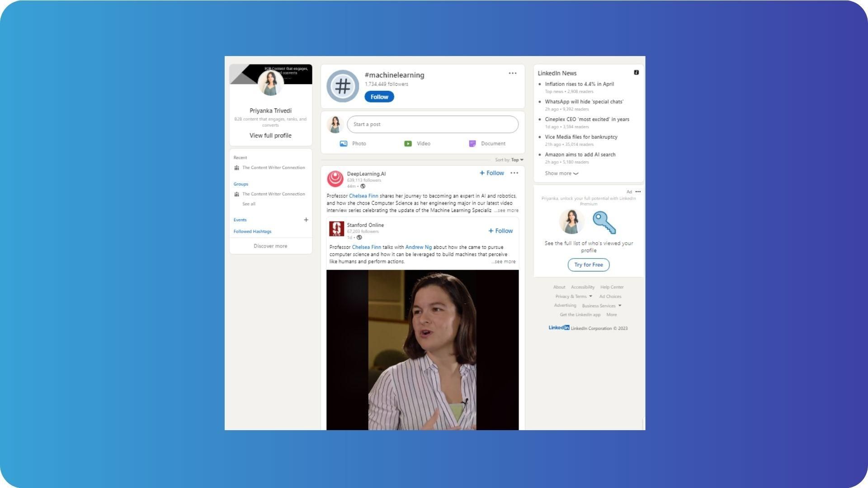Click profile photo in Premium ad
Viewport: 868px width, 488px height.
click(x=572, y=221)
